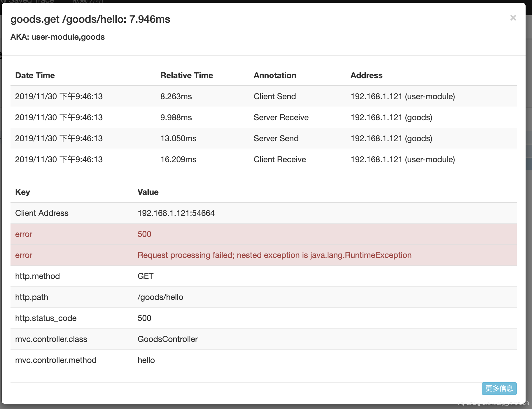This screenshot has width=532, height=409.
Task: Click the AKA: user-module,goods subtitle
Action: coord(57,37)
